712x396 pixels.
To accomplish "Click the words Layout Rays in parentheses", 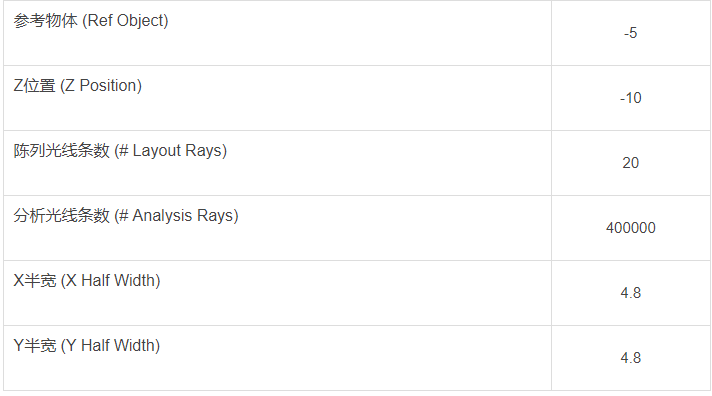I will click(177, 150).
